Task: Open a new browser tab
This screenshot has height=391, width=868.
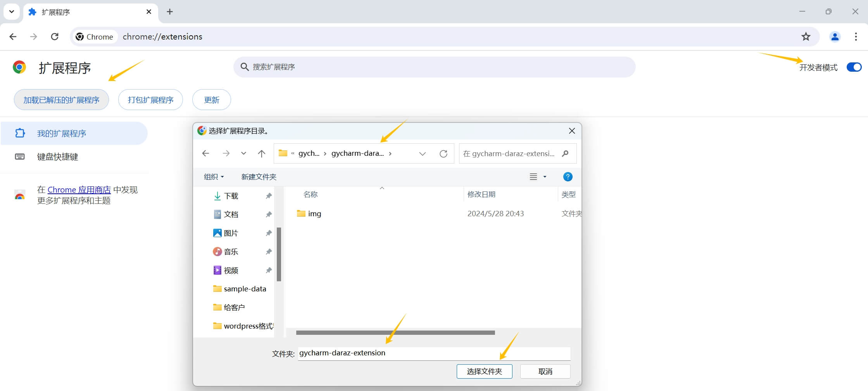Action: [x=170, y=12]
